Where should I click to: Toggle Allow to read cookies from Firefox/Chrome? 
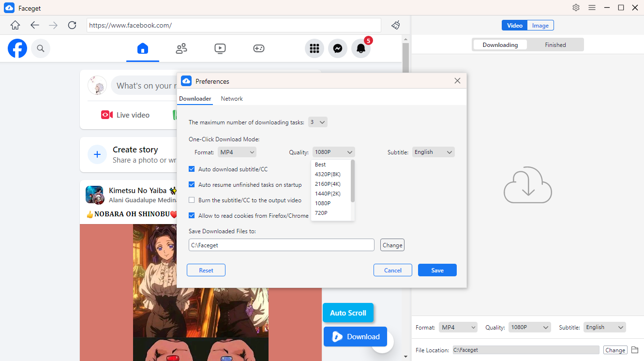click(192, 215)
